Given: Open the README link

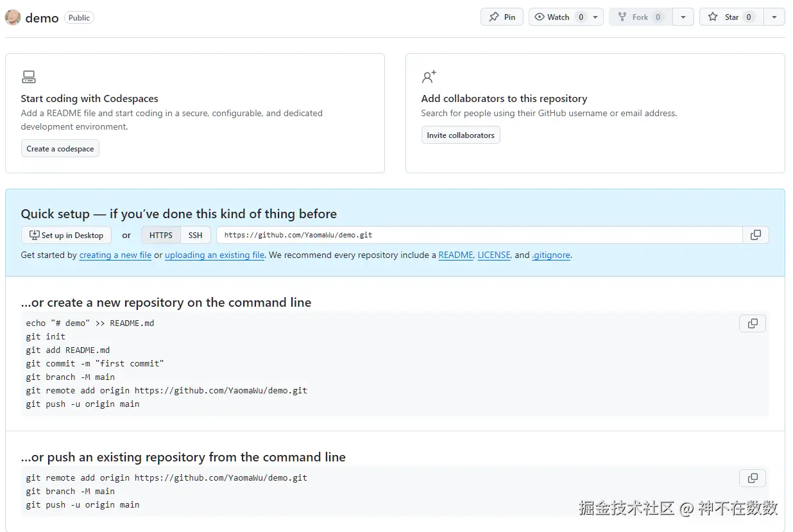Looking at the screenshot, I should coord(456,255).
